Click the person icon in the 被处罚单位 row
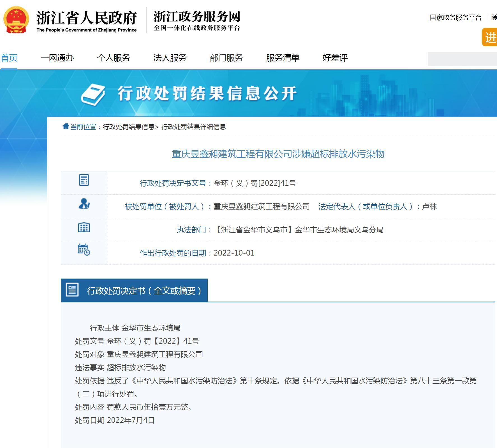The height and width of the screenshot is (448, 497). 84,204
